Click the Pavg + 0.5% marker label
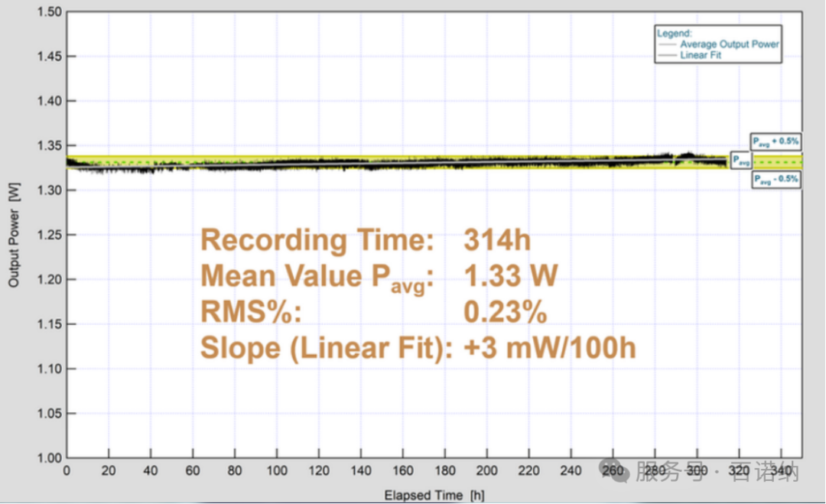The height and width of the screenshot is (504, 826). (774, 141)
